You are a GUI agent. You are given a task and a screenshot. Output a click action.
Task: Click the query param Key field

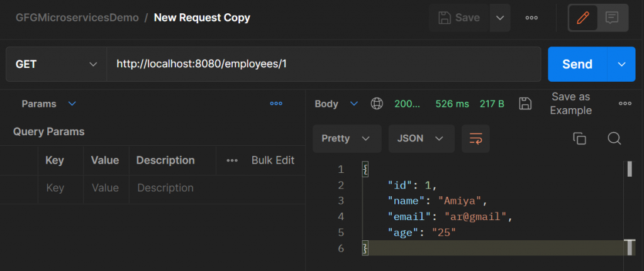click(x=55, y=188)
